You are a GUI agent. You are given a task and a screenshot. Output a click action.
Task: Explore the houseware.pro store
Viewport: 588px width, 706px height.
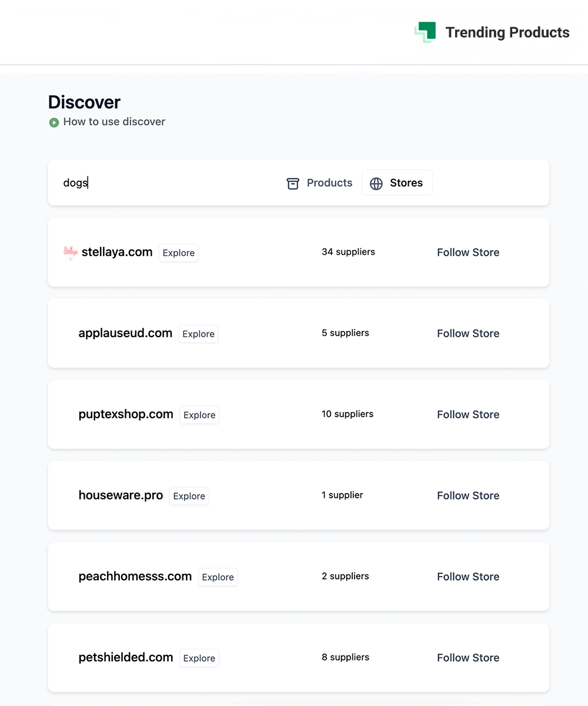pos(189,497)
